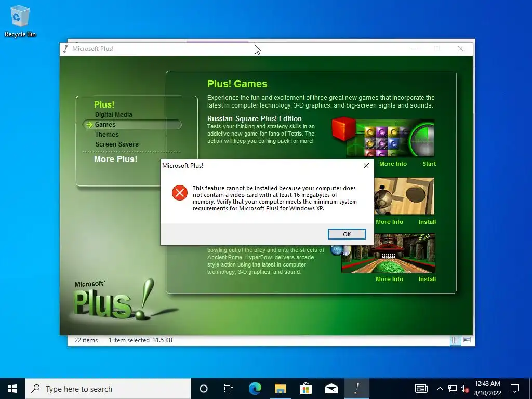Launch Microsoft Edge from taskbar

(x=255, y=389)
